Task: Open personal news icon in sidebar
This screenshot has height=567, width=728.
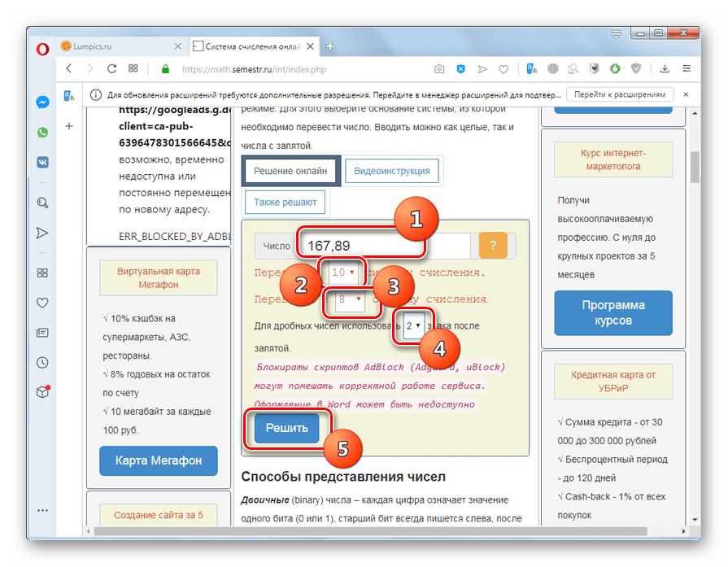Action: point(42,333)
